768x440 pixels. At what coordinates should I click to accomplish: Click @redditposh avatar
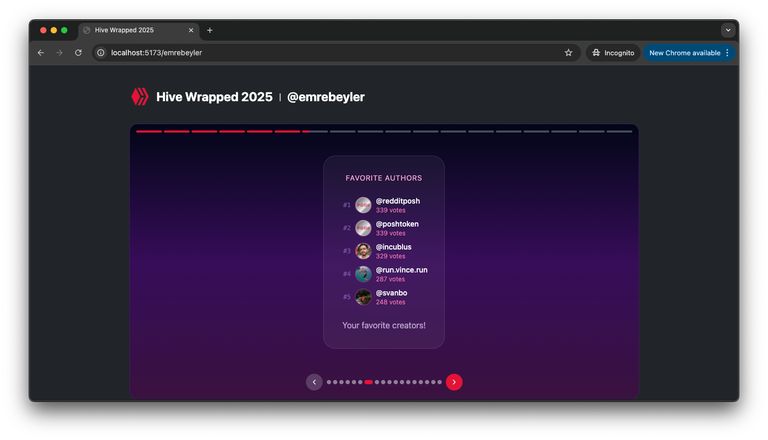point(363,205)
